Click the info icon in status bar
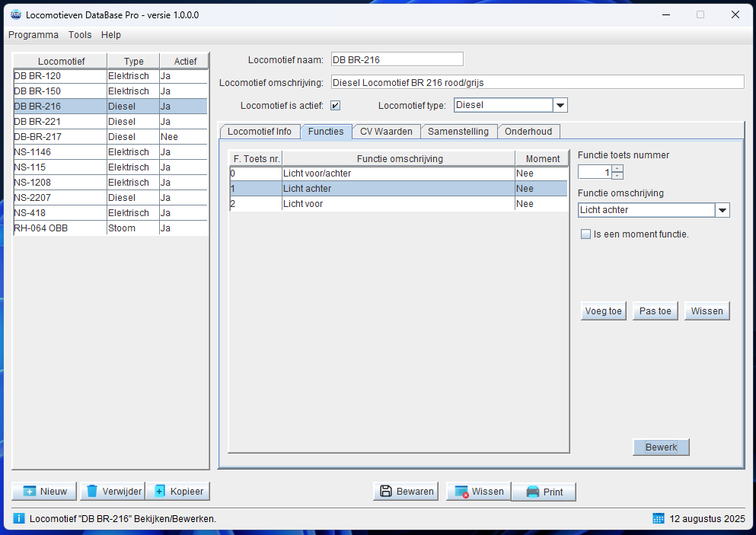 click(18, 518)
